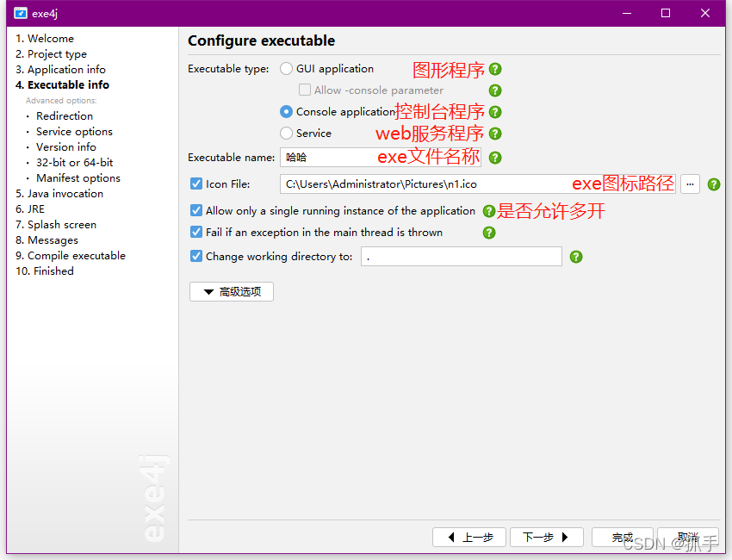
Task: Open help for GUI application option
Action: click(495, 69)
